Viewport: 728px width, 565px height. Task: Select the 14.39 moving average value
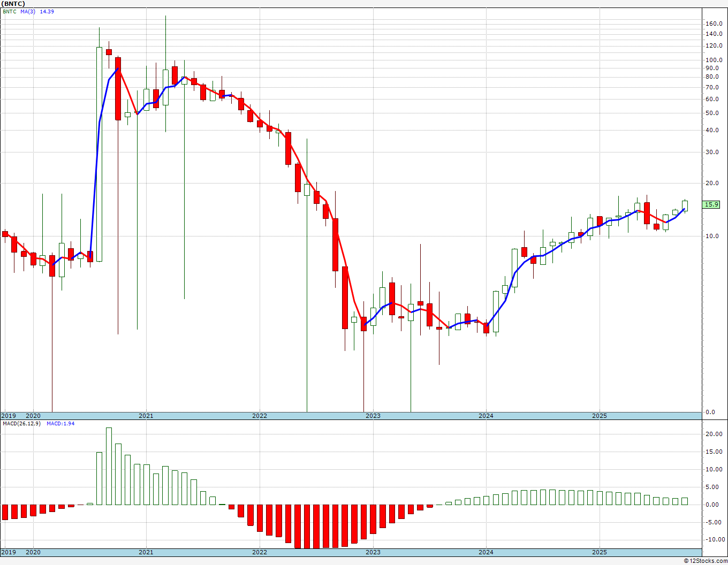tap(47, 12)
